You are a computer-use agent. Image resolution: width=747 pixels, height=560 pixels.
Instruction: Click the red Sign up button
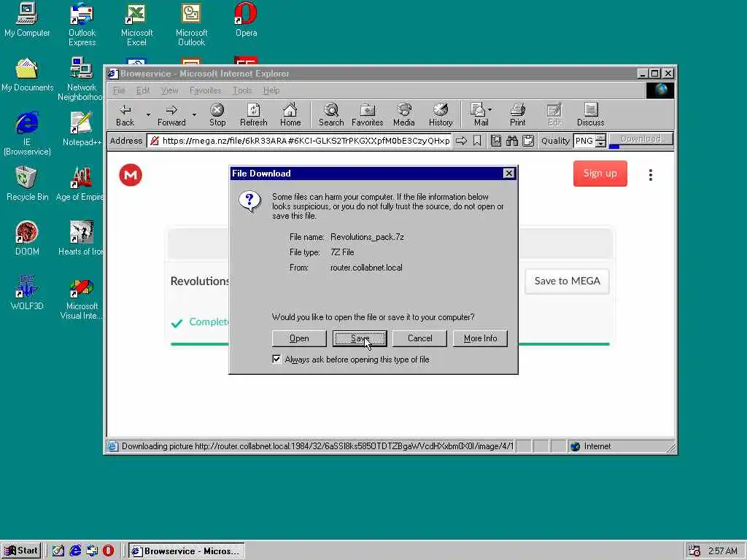pos(600,174)
